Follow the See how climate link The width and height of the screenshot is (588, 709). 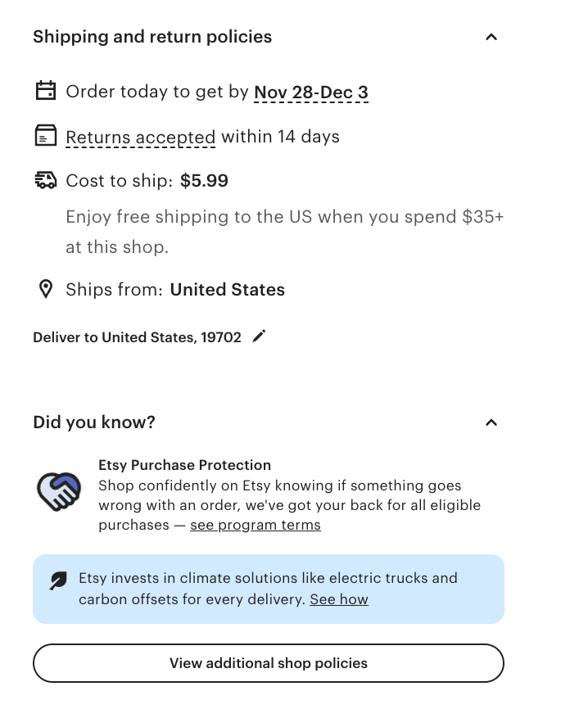click(339, 599)
